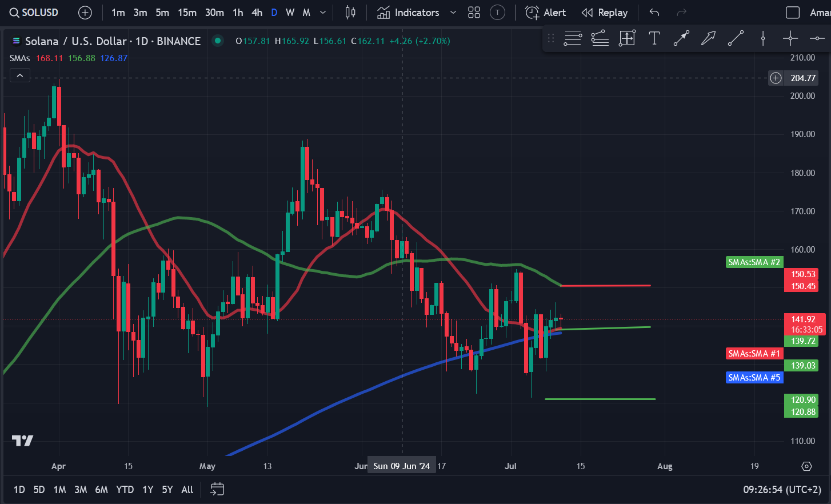Click the TradingView logo on chart
Screen dimensions: 831x504
click(23, 441)
